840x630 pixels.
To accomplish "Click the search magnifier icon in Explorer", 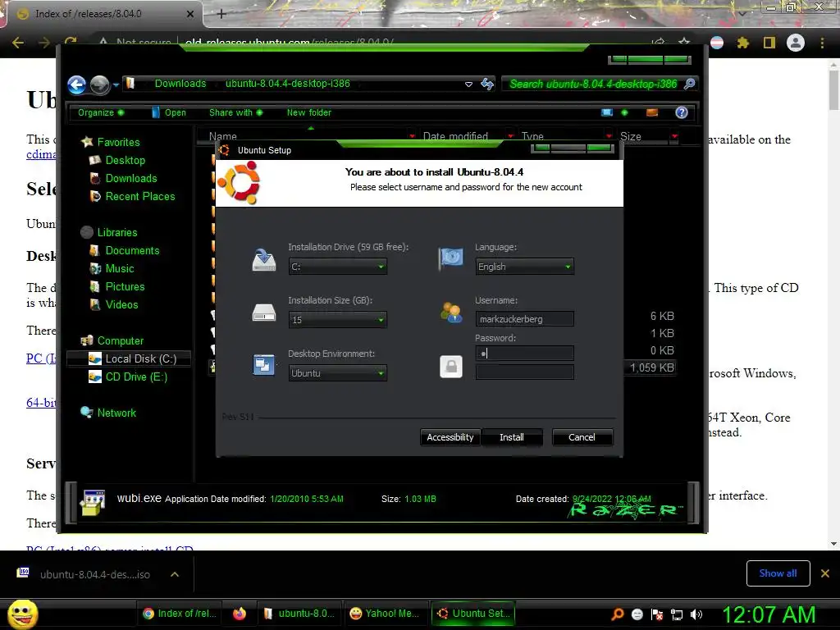I will point(689,84).
